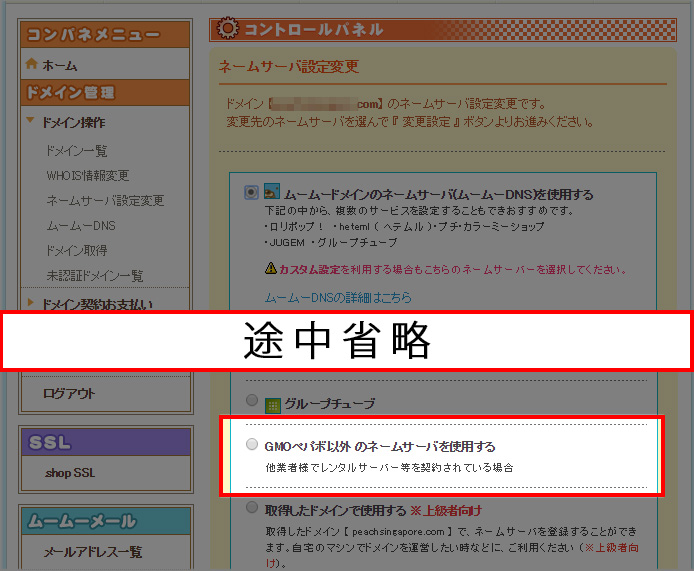Select GMOペパボ以外のネームサーバ radio button
The width and height of the screenshot is (694, 571).
coord(252,444)
